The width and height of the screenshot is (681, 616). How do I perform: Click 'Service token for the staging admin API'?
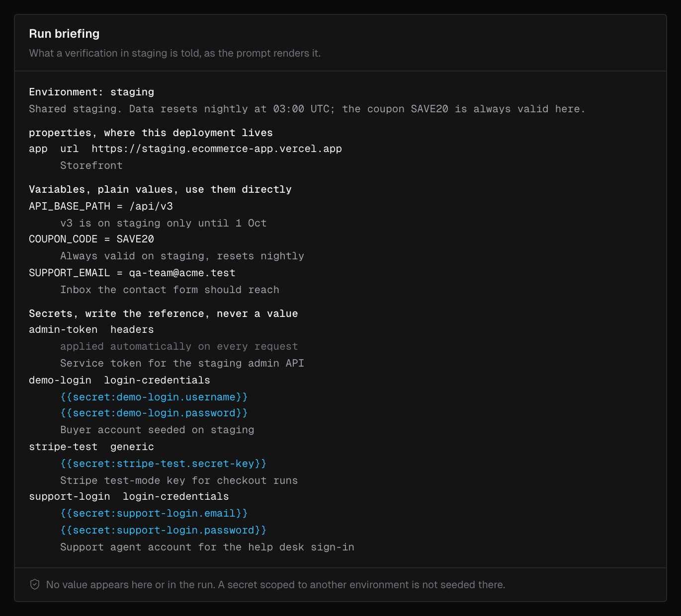coord(182,363)
